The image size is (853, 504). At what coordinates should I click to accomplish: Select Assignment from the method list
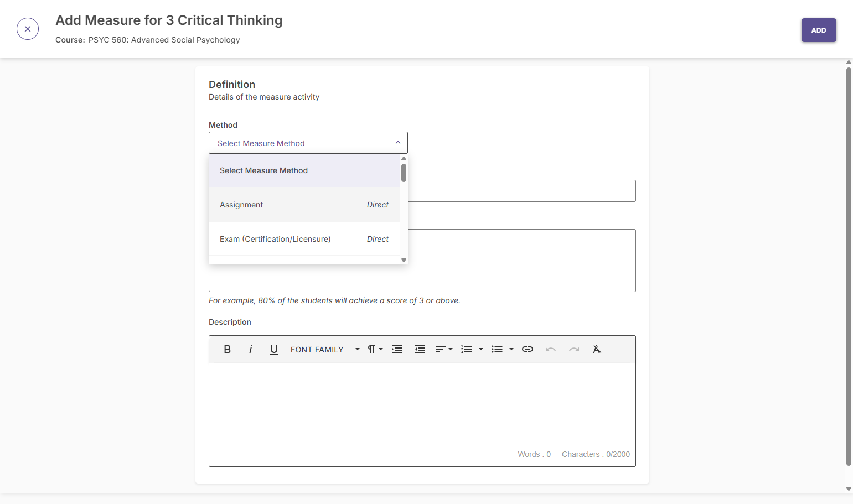304,205
